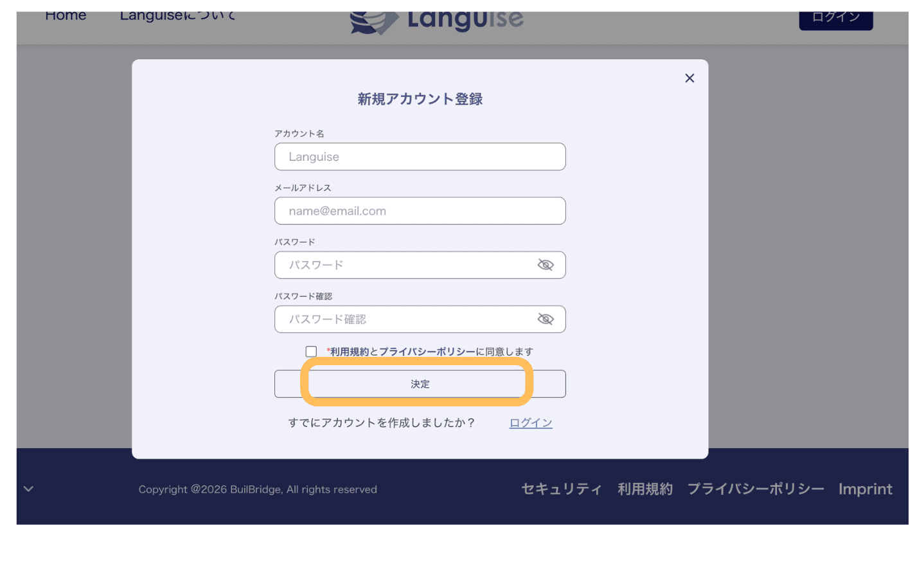Open the Imprint footer link
The height and width of the screenshot is (562, 924).
pyautogui.click(x=865, y=489)
